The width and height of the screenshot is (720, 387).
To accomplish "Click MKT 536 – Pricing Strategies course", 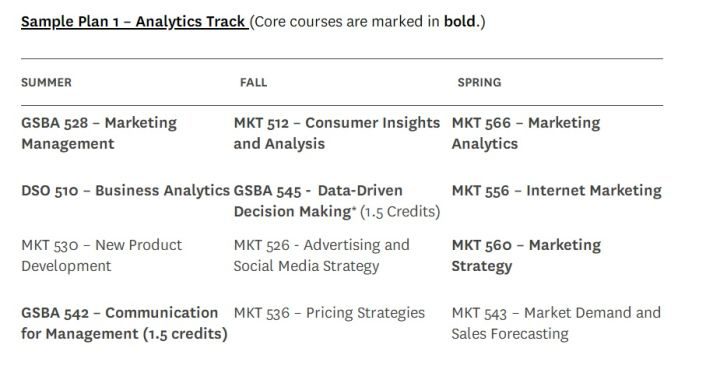I will 329,313.
